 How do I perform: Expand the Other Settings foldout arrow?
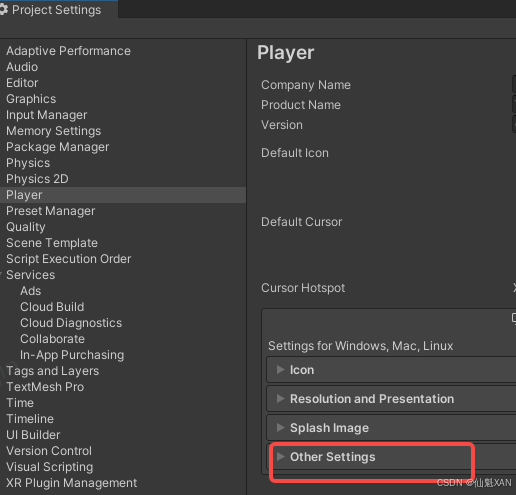[280, 456]
